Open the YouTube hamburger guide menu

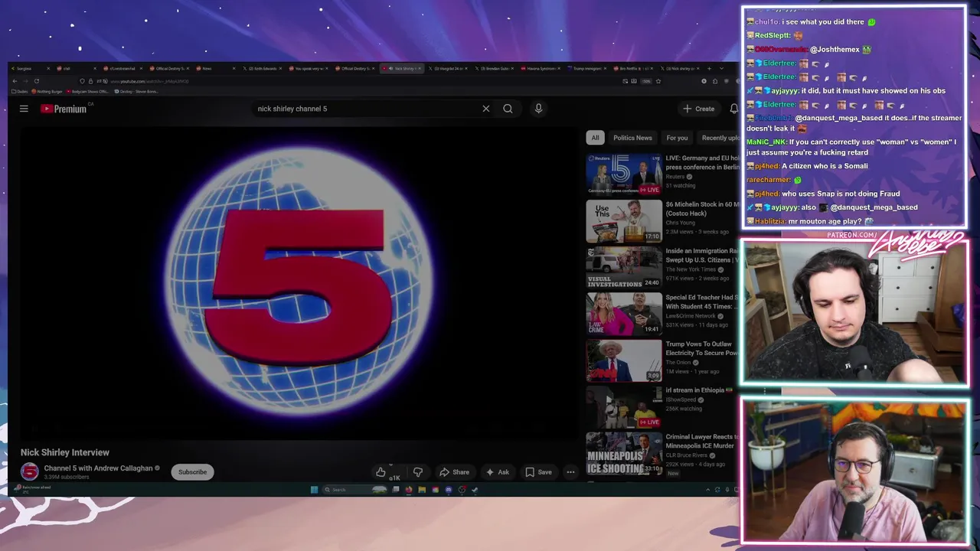[x=24, y=109]
